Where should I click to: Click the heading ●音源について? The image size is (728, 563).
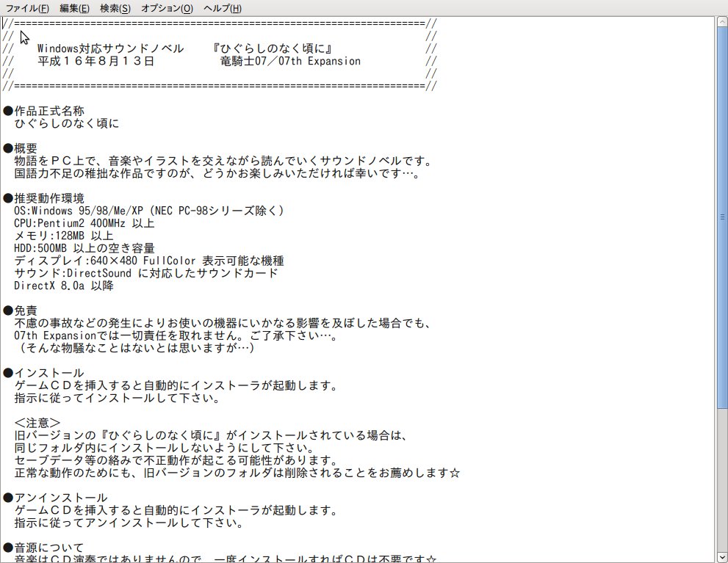[43, 548]
